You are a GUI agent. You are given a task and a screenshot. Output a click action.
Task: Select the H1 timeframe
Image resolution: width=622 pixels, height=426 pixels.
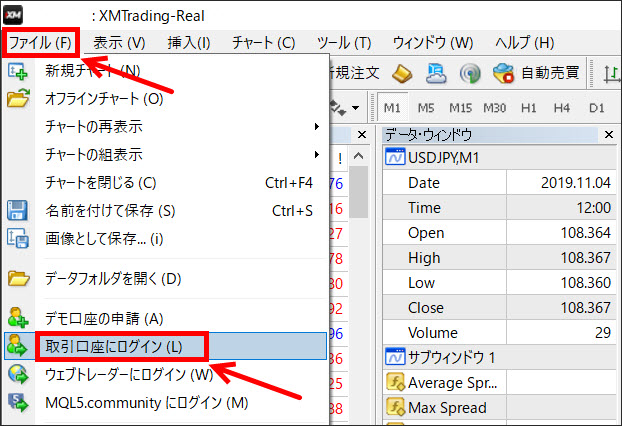(528, 108)
